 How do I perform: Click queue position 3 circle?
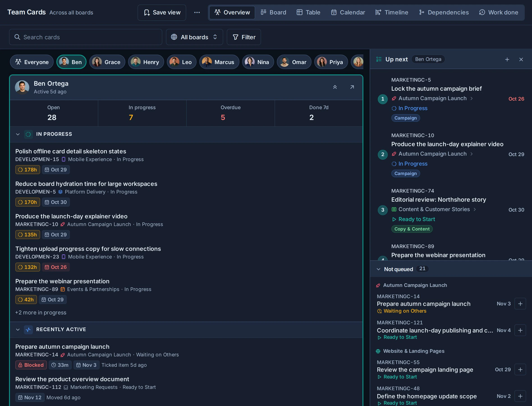point(383,210)
